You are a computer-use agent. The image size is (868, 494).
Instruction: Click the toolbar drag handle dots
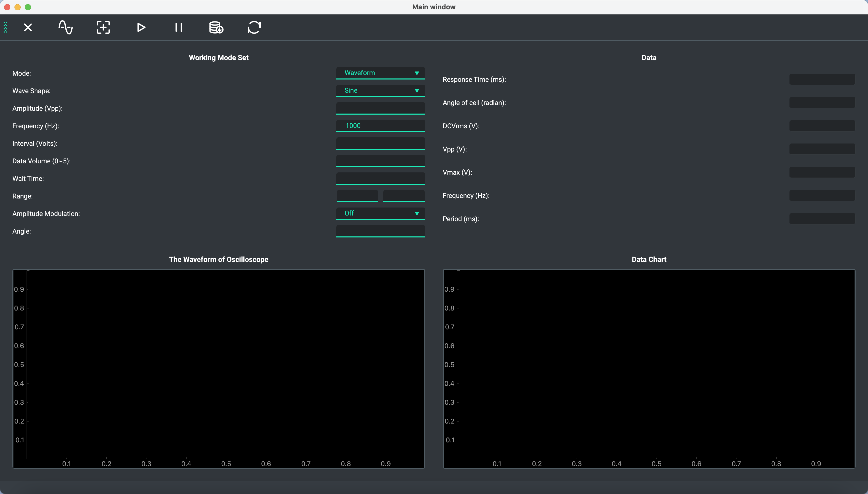coord(5,27)
